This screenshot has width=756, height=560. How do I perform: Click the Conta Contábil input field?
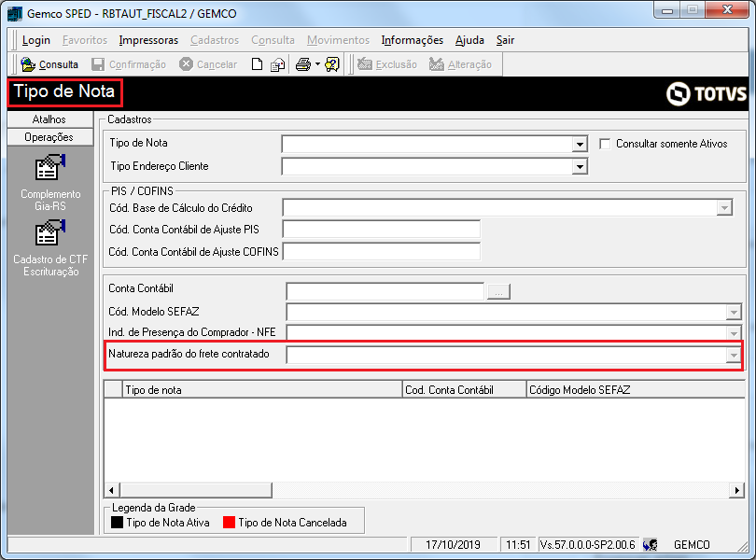[385, 291]
